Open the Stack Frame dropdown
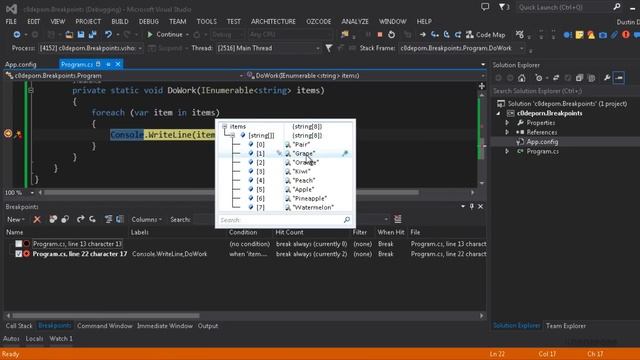640x360 pixels. tap(521, 48)
